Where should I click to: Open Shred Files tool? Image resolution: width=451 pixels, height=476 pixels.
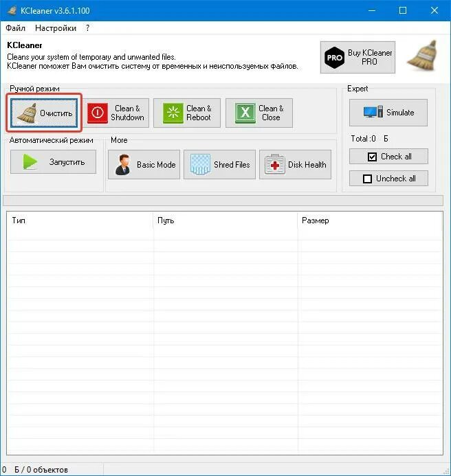click(219, 165)
